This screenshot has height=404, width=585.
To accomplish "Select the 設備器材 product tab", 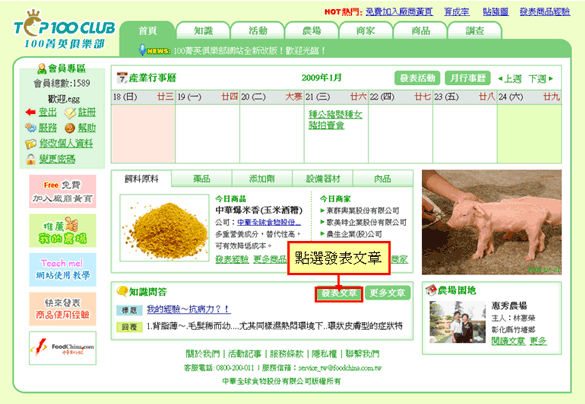I will pyautogui.click(x=323, y=179).
